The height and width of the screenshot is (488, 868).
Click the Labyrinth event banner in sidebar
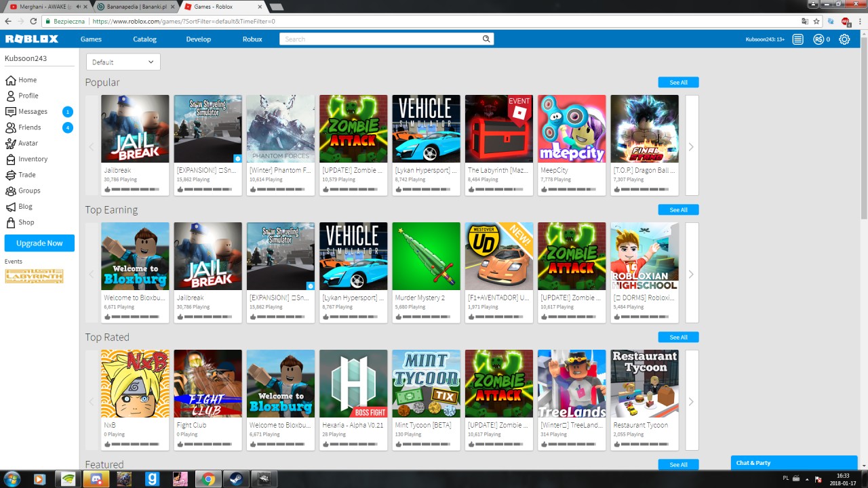[34, 276]
